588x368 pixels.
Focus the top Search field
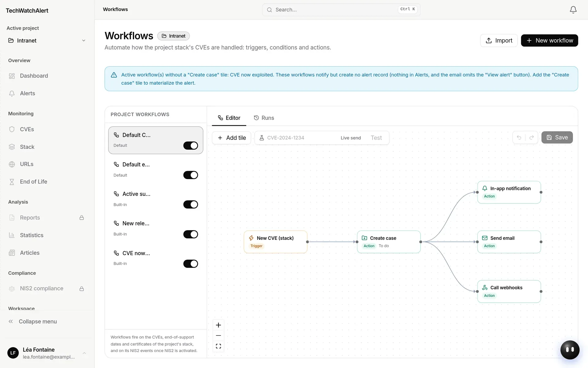(x=341, y=10)
